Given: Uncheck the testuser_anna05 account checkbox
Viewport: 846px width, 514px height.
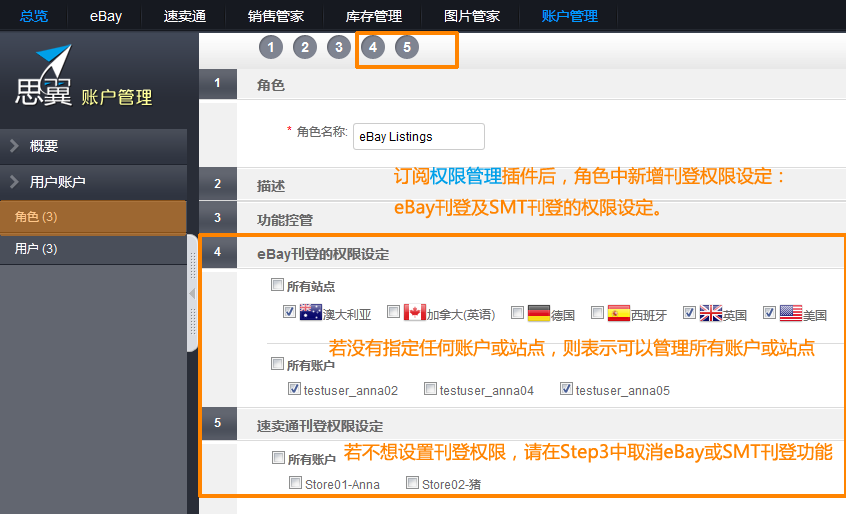Looking at the screenshot, I should tap(566, 388).
